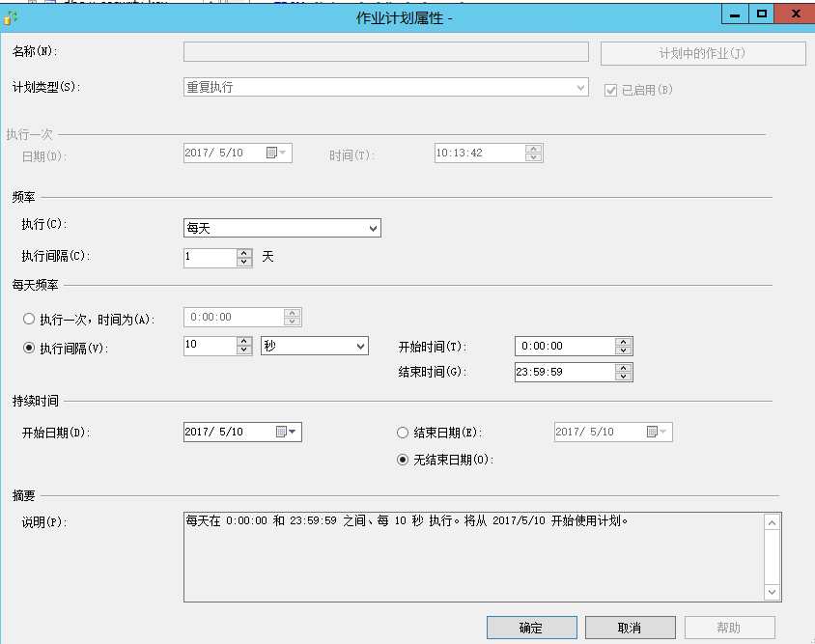
Task: Toggle the 已启用 checkbox
Action: [609, 88]
